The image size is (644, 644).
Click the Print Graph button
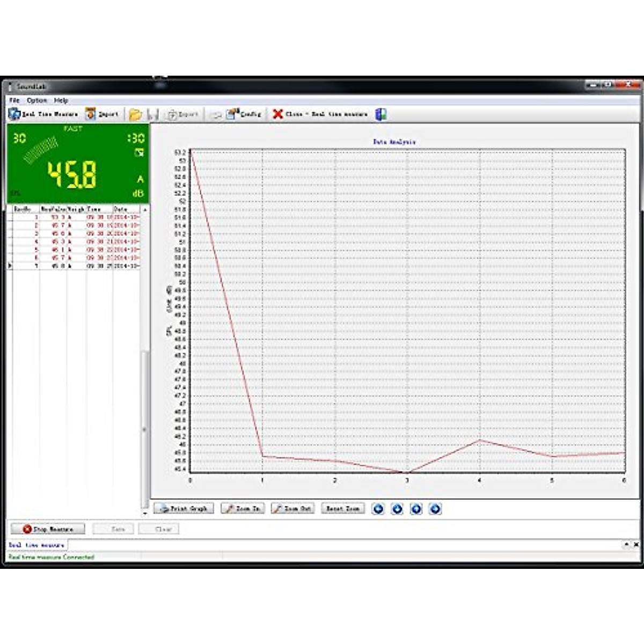click(x=184, y=508)
